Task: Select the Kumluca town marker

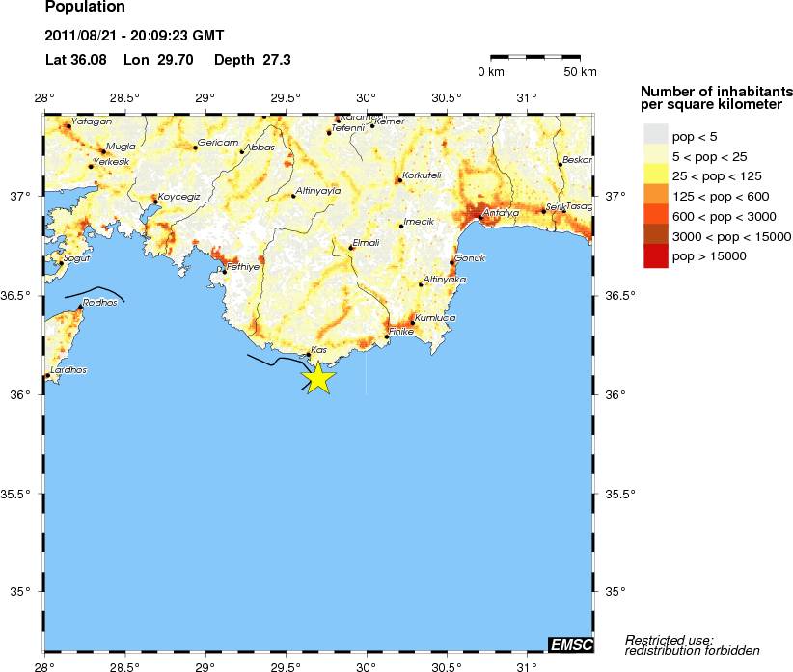Action: tap(412, 323)
